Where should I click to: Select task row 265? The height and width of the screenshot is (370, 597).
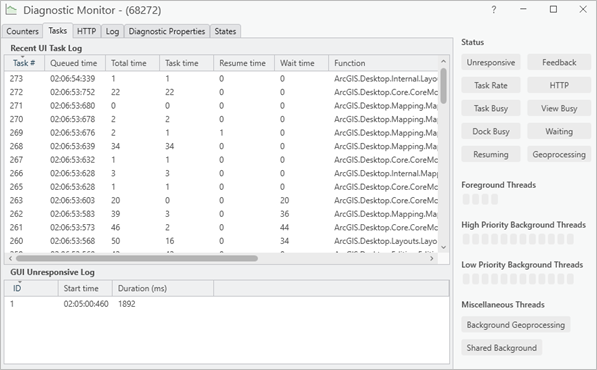click(x=221, y=187)
